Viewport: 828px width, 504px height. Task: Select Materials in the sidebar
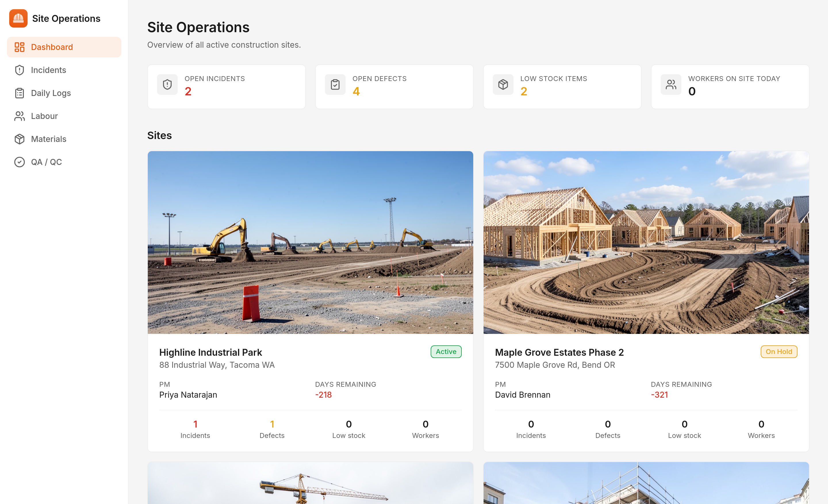tap(64, 139)
